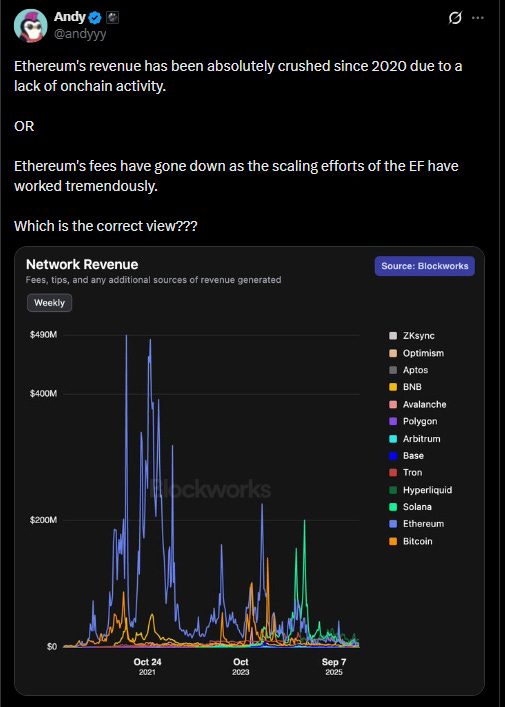Viewport: 505px width, 707px height.
Task: Click the Source: Blockworks button
Action: click(425, 266)
